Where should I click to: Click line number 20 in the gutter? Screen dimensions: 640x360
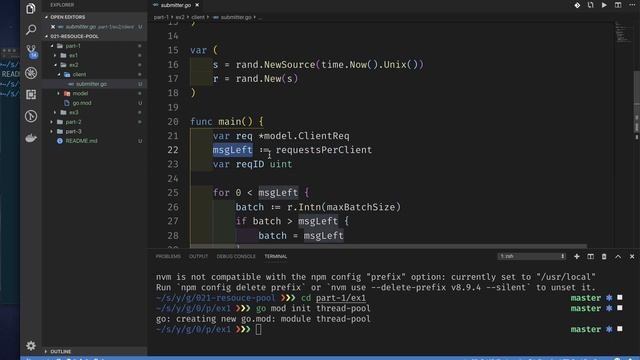click(173, 122)
